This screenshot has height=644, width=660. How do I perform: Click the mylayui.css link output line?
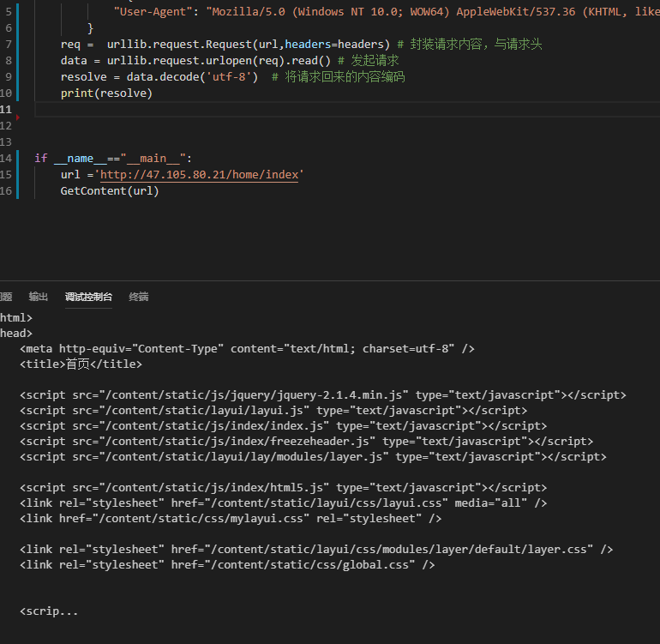[x=231, y=519]
